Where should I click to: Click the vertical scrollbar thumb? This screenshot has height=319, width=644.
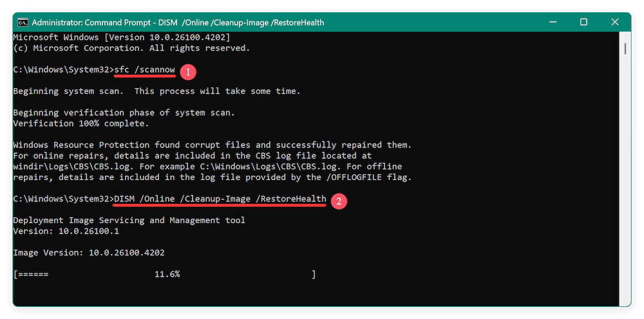pyautogui.click(x=625, y=48)
